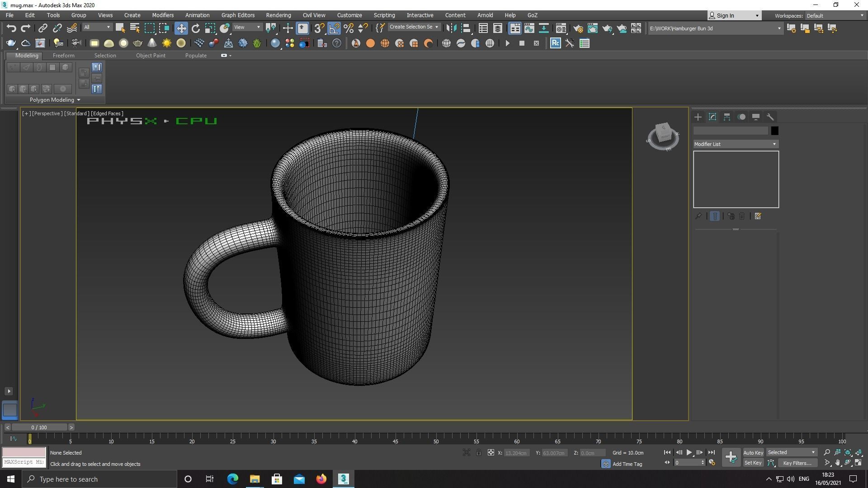Viewport: 868px width, 488px height.
Task: Click the MAXScript mini listener field
Action: point(24,462)
